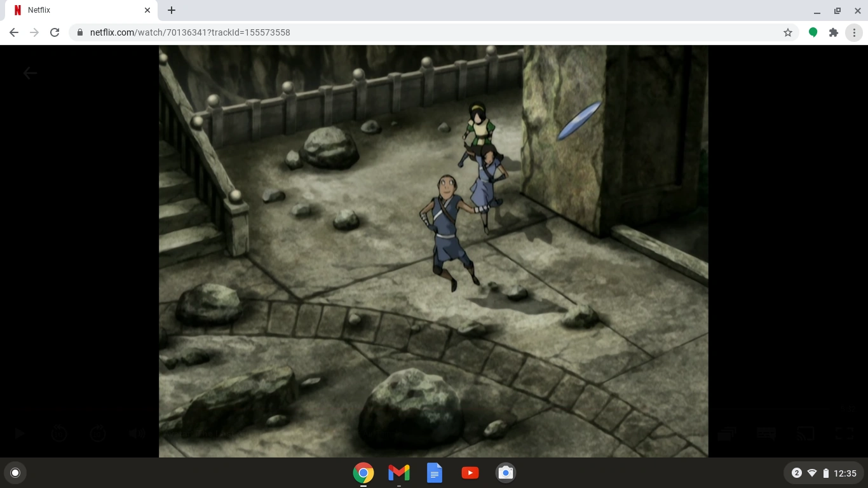Open Chrome's three-dot menu
Viewport: 868px width, 488px height.
pos(854,32)
